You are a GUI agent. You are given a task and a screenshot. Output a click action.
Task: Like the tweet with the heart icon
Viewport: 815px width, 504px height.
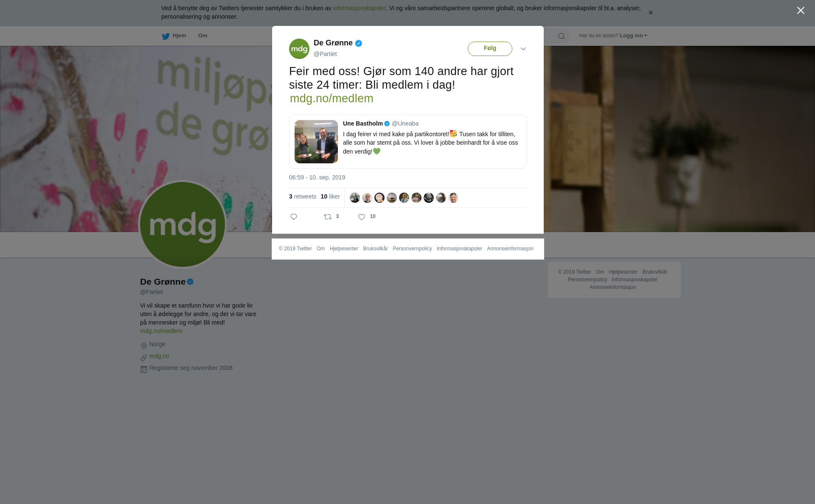pos(362,217)
